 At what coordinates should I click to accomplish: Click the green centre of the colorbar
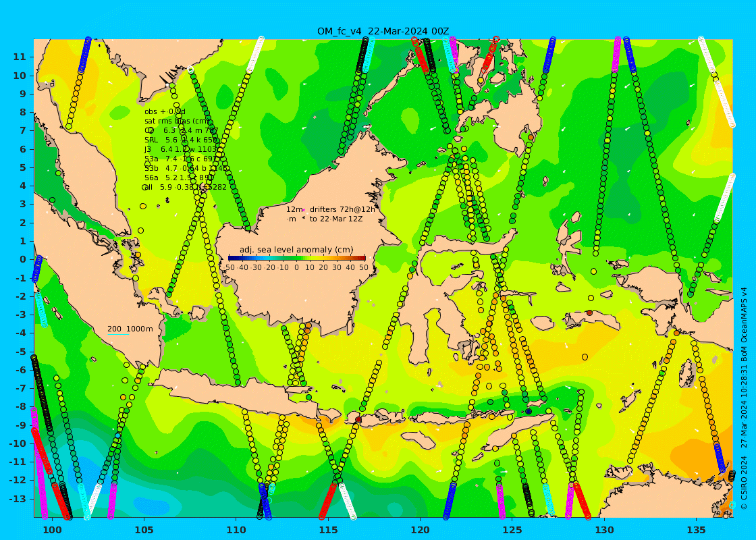297,258
